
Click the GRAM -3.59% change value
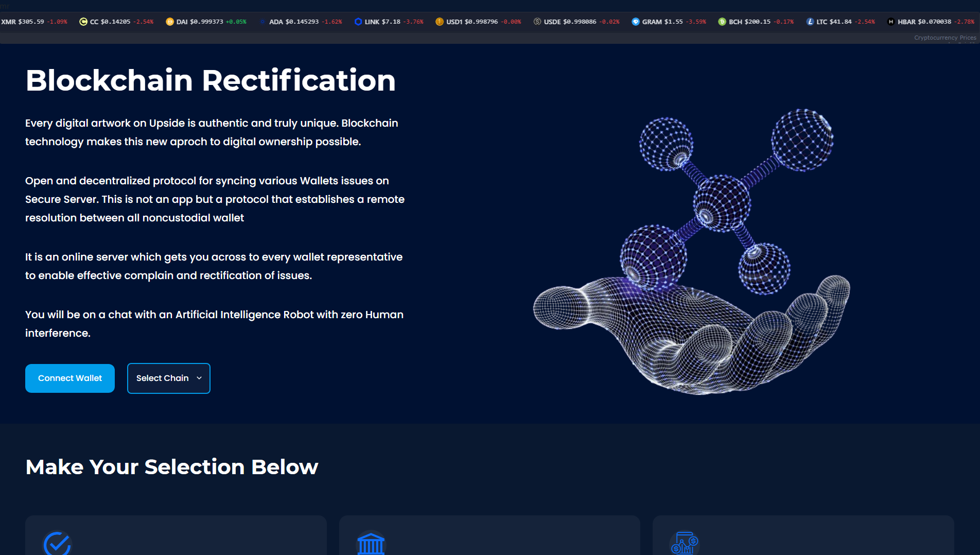696,22
